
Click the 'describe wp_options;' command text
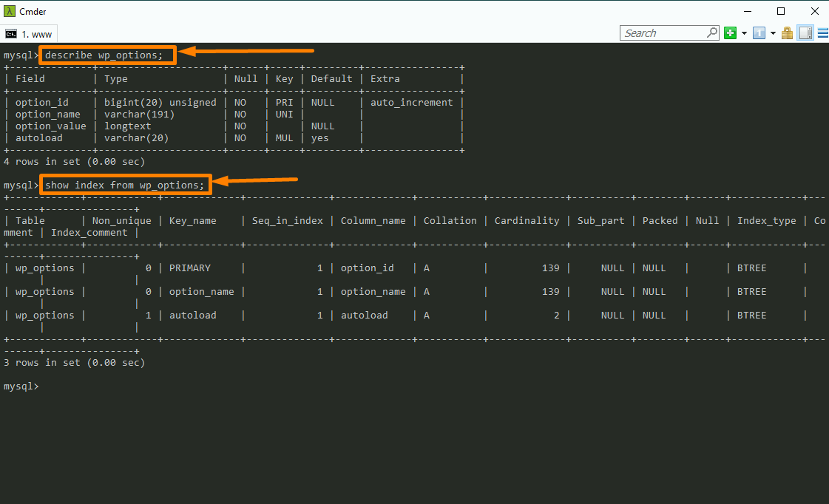pos(104,55)
